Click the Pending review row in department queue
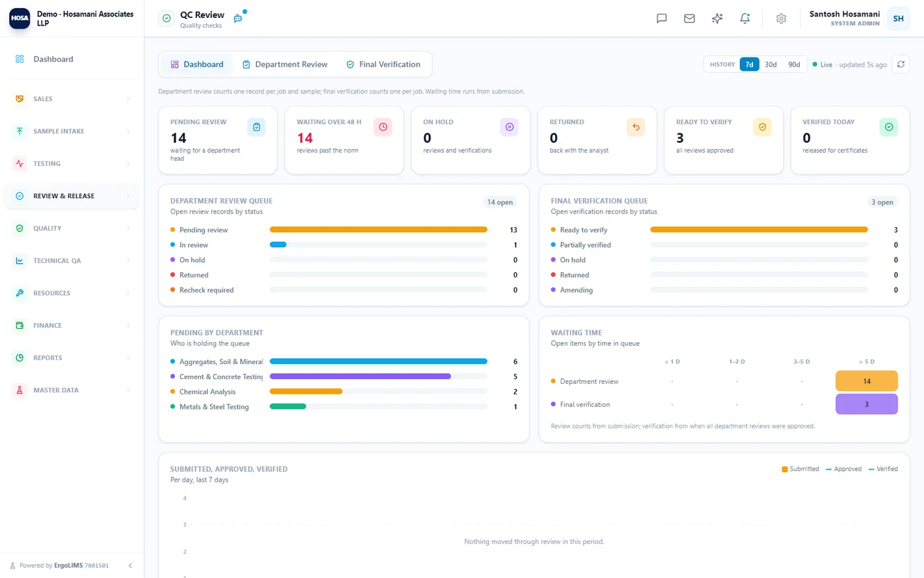This screenshot has width=924, height=578. tap(344, 230)
